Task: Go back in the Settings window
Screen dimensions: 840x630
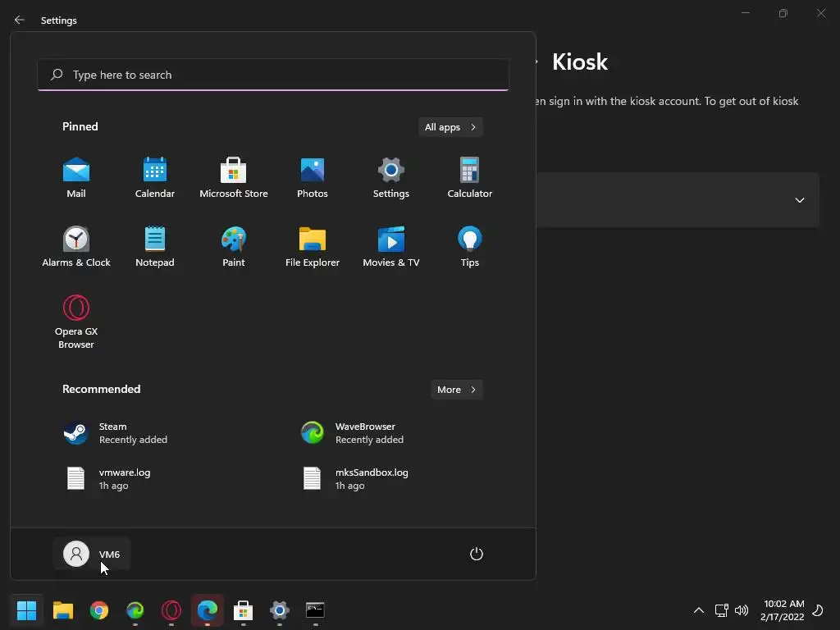Action: [x=20, y=20]
